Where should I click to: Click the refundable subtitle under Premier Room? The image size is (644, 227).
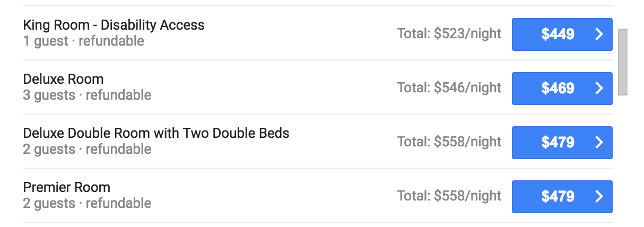[x=87, y=203]
